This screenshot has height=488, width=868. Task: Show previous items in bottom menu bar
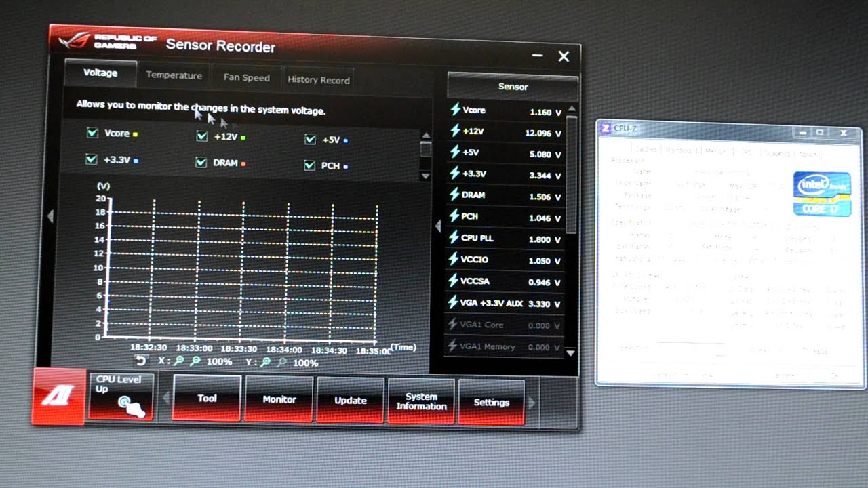coord(165,399)
